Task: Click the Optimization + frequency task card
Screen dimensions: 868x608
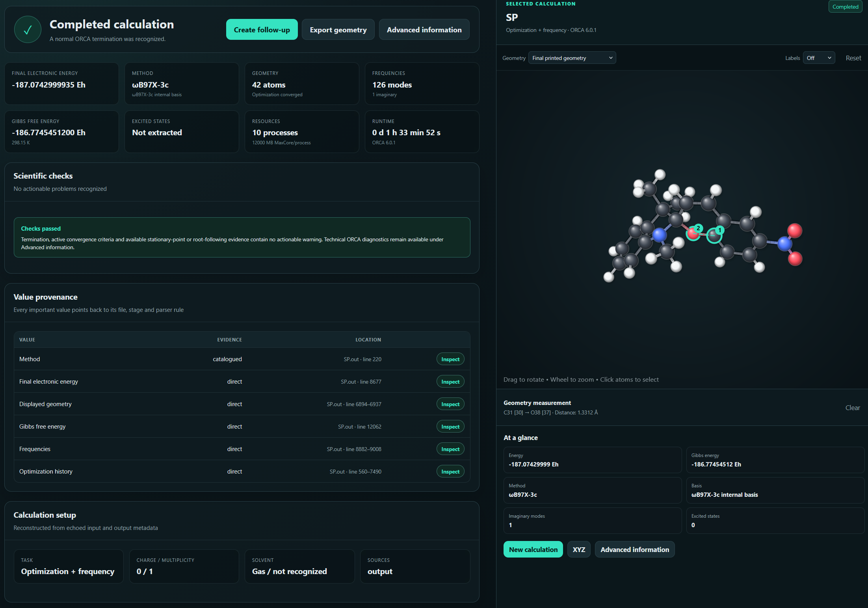Action: (69, 566)
